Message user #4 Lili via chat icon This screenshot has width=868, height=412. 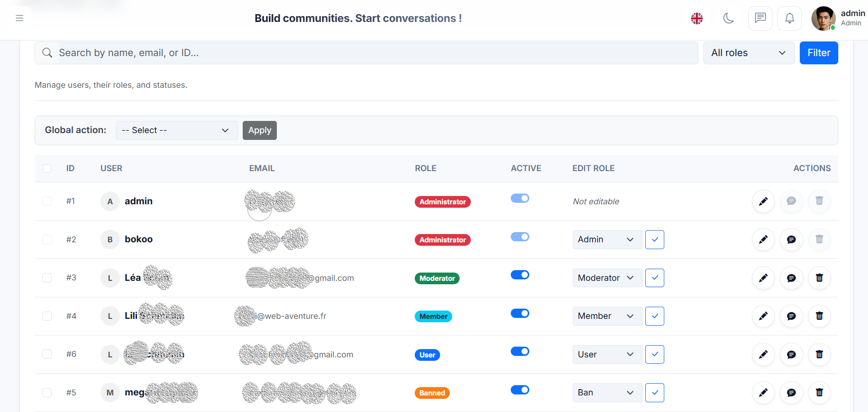(791, 316)
